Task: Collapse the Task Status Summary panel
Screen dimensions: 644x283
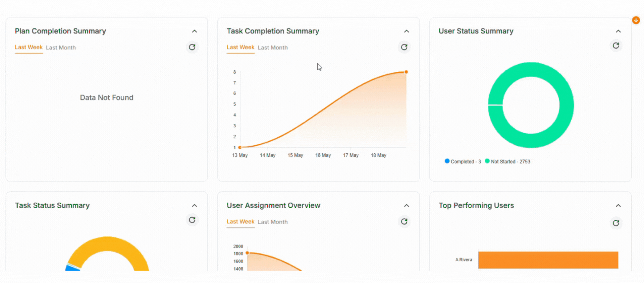Action: 194,206
